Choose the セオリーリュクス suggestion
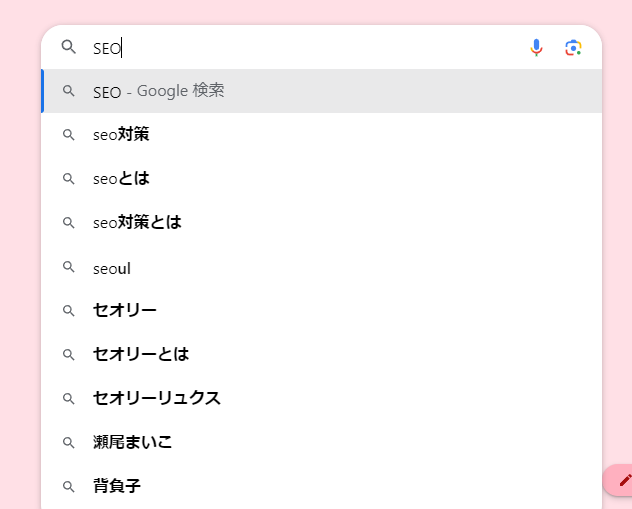The image size is (632, 509). tap(322, 399)
